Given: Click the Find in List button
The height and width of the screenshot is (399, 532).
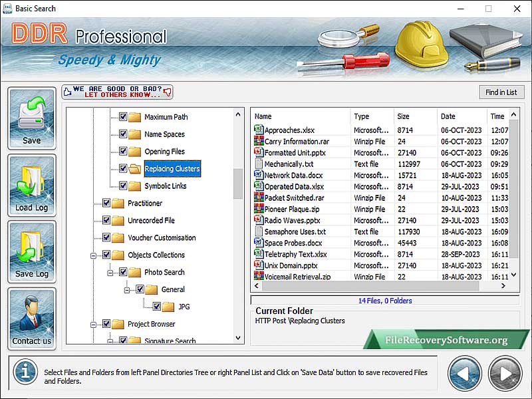Looking at the screenshot, I should tap(501, 92).
